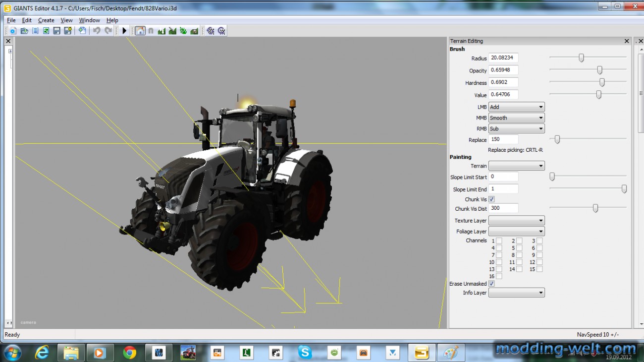Click the Chunk Vis Dist value field
This screenshot has width=644, height=362.
pos(503,208)
